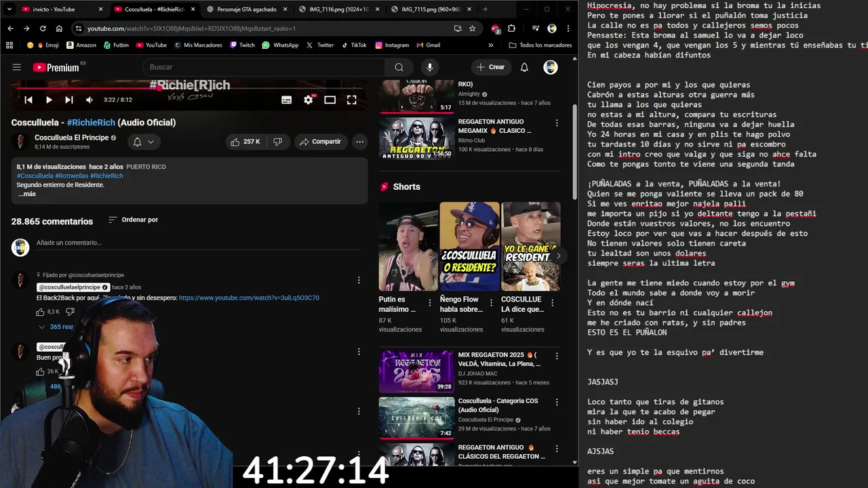This screenshot has width=868, height=488.
Task: Open options menu of the Buen comment
Action: click(359, 352)
